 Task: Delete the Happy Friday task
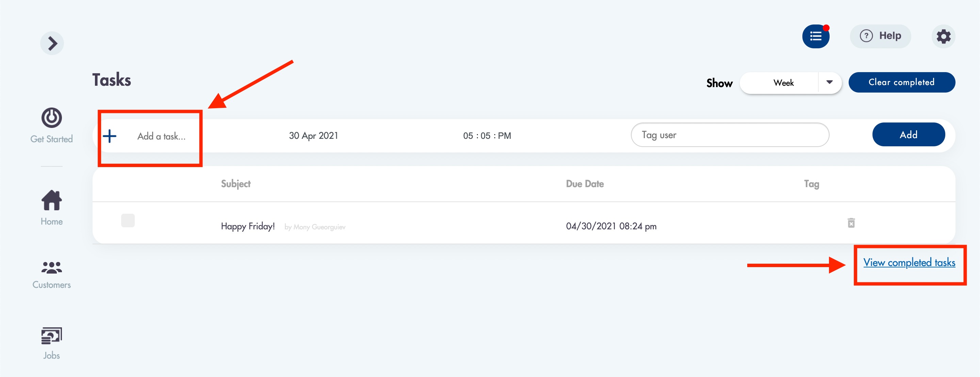coord(851,223)
